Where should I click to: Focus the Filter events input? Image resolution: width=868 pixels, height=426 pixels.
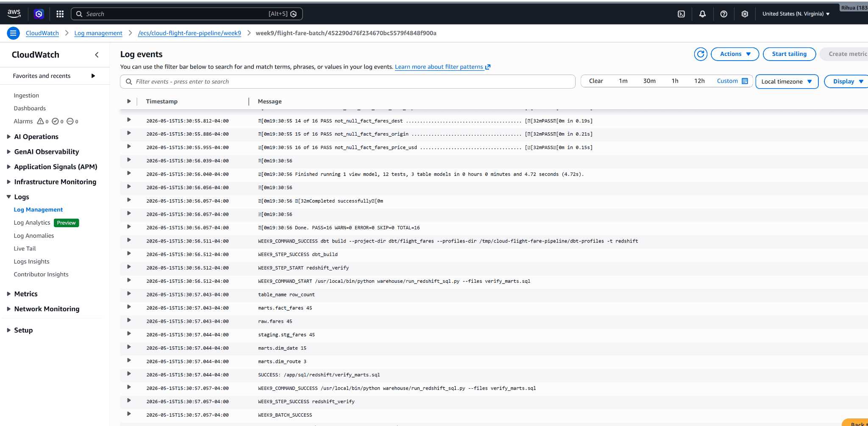point(348,81)
